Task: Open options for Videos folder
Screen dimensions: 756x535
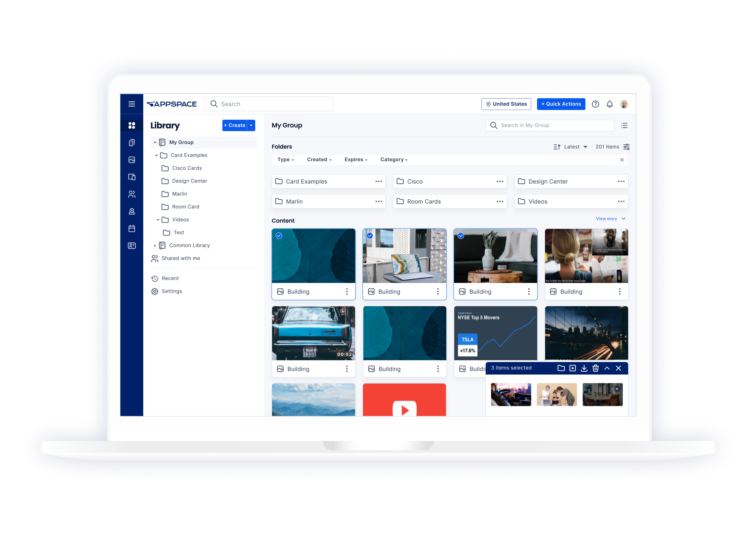Action: (x=621, y=201)
